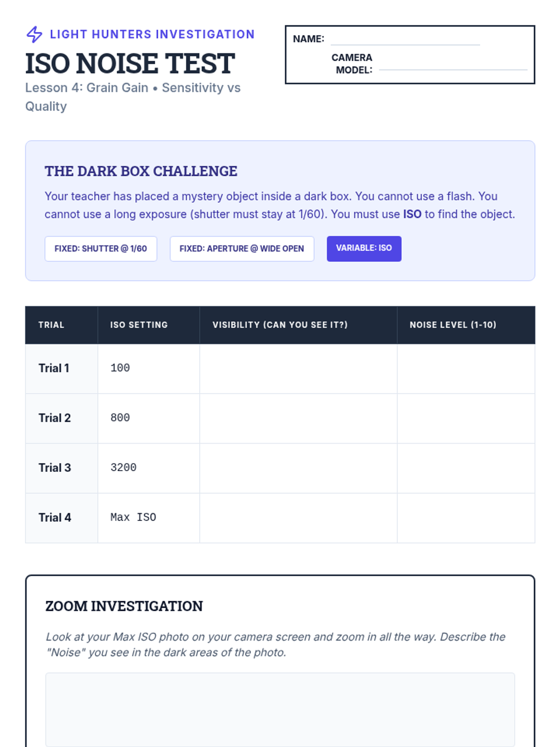This screenshot has height=747, width=560.
Task: Click the ISO Noise Test title
Action: point(130,63)
